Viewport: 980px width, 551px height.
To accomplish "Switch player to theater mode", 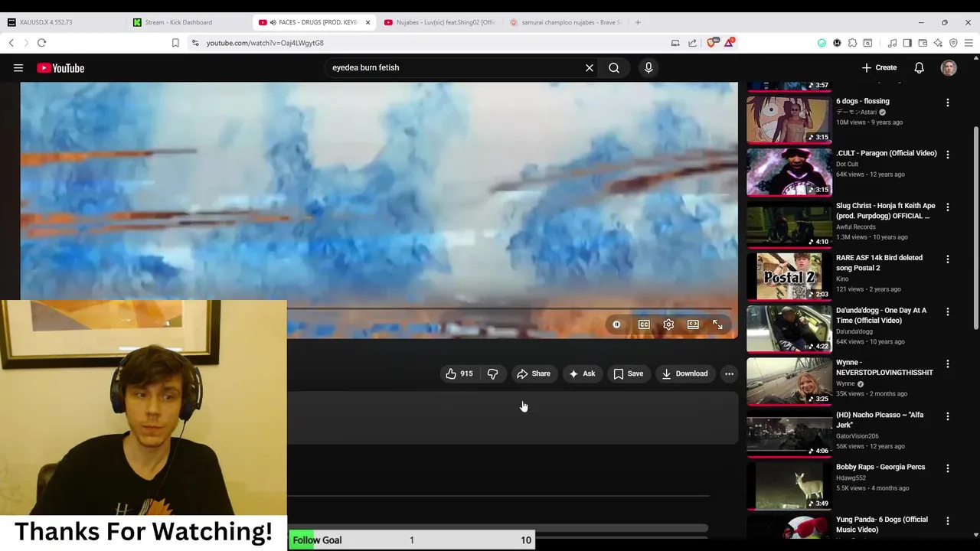I will click(x=693, y=324).
